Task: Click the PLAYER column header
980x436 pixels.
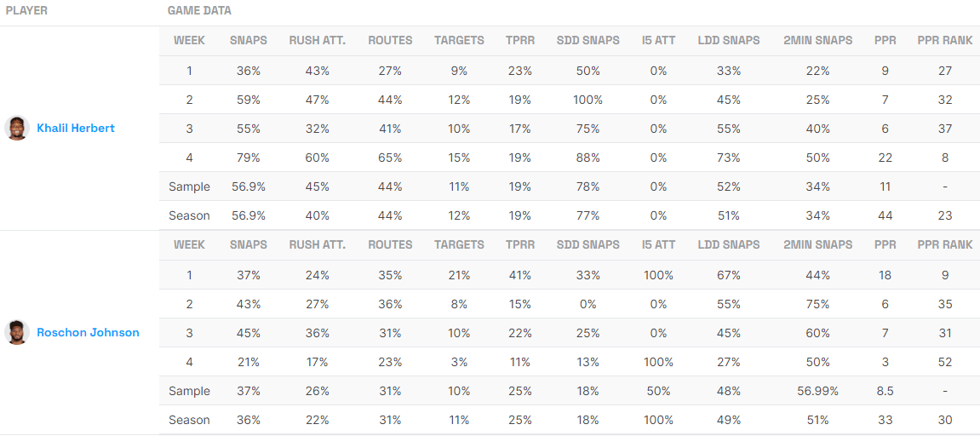Action: point(26,11)
